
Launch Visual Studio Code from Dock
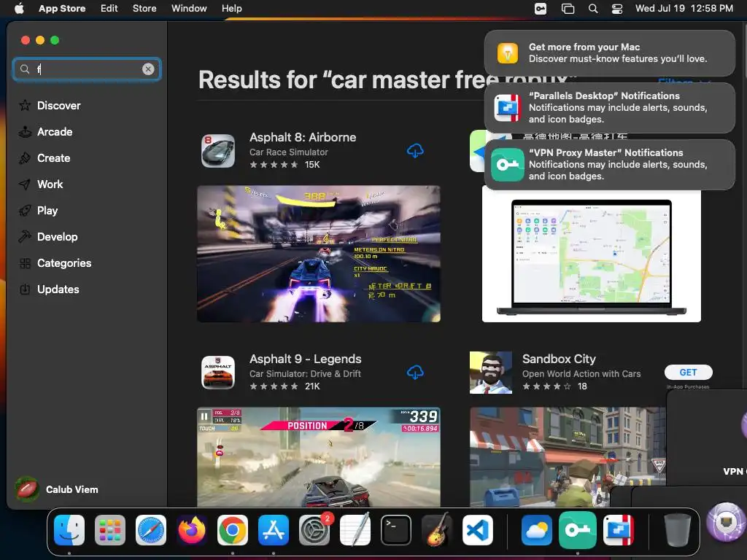click(x=478, y=530)
